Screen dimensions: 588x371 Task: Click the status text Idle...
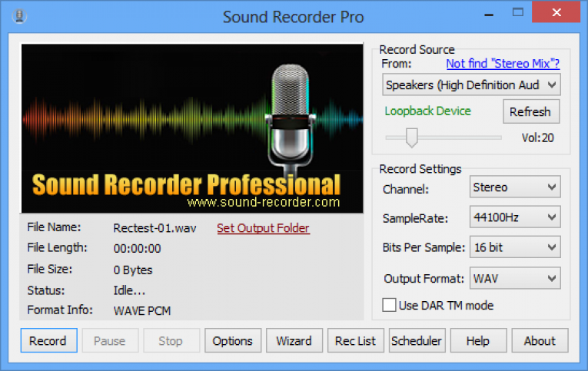[x=129, y=290]
